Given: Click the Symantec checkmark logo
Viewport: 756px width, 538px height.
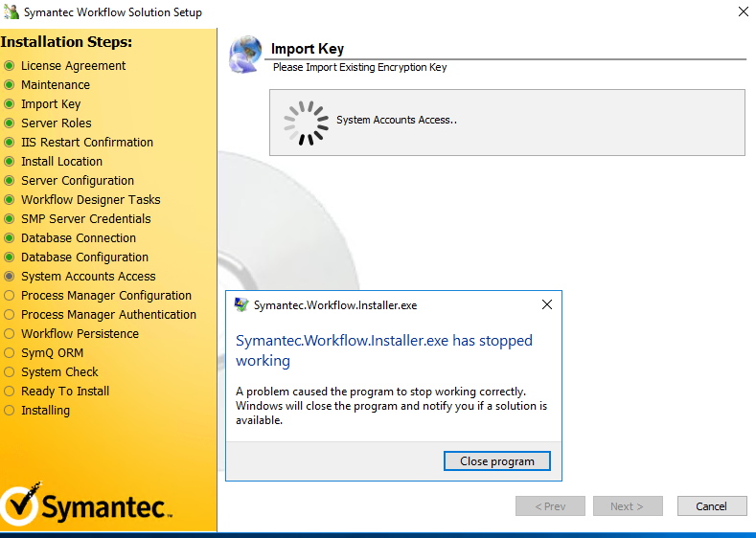Looking at the screenshot, I should [20, 504].
